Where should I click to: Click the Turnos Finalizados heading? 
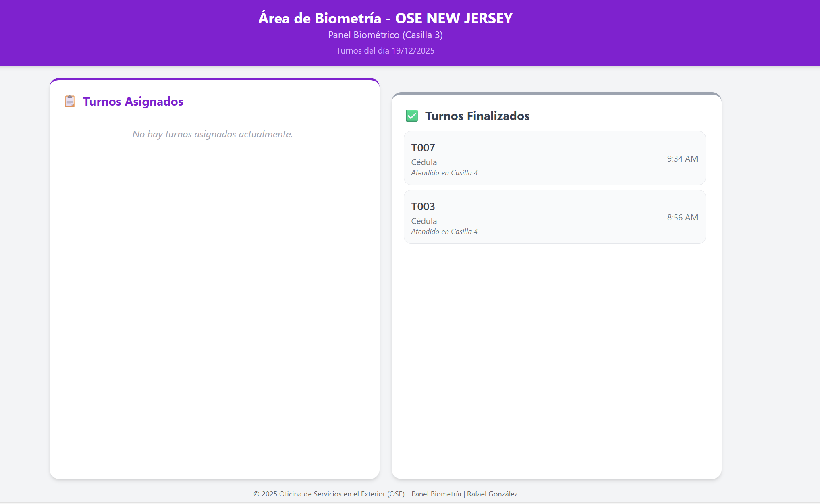(477, 116)
